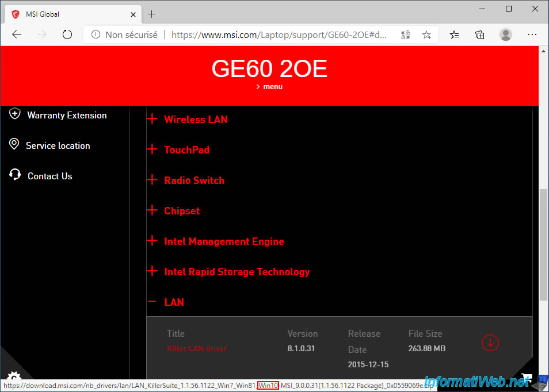Click the Contact Us headset icon
549x392 pixels.
15,175
